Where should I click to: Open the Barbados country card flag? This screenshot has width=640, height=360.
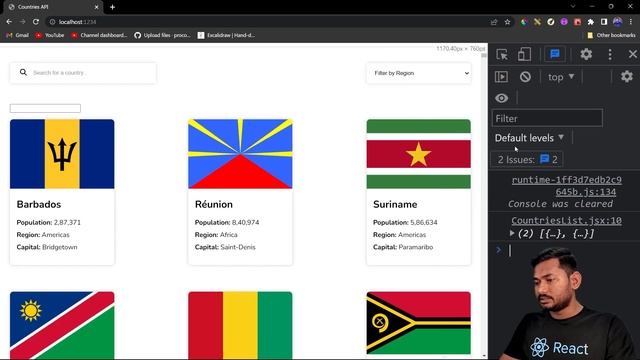[x=62, y=154]
